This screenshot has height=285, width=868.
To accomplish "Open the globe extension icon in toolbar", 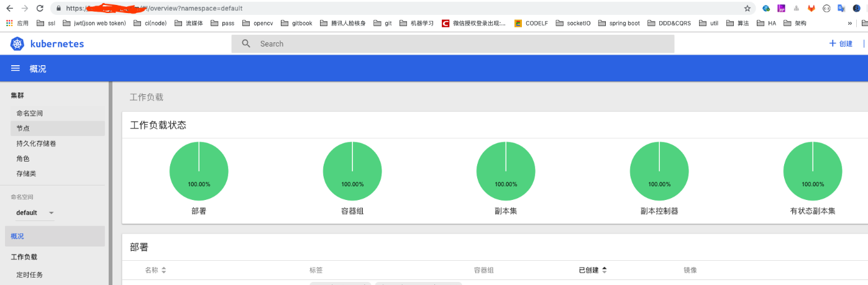I will (766, 9).
